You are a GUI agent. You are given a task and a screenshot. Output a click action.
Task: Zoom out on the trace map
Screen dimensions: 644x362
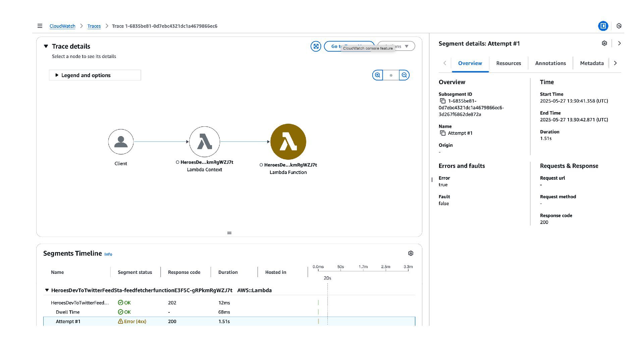404,75
